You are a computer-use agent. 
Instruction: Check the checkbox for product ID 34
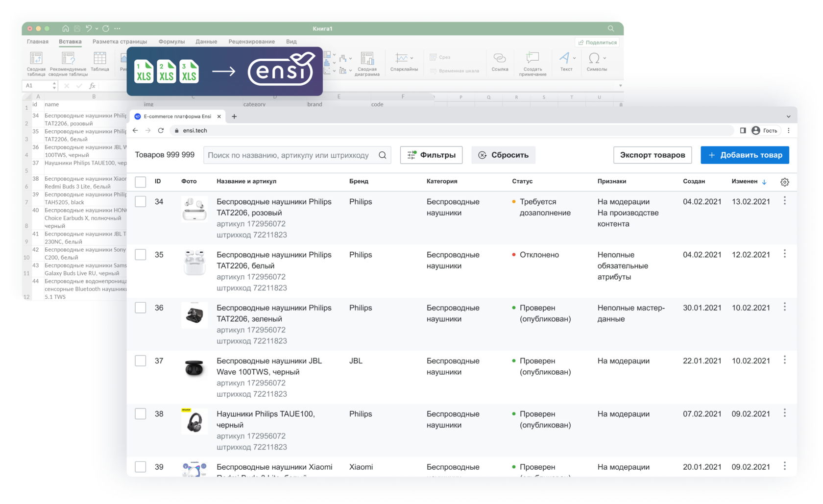[140, 201]
